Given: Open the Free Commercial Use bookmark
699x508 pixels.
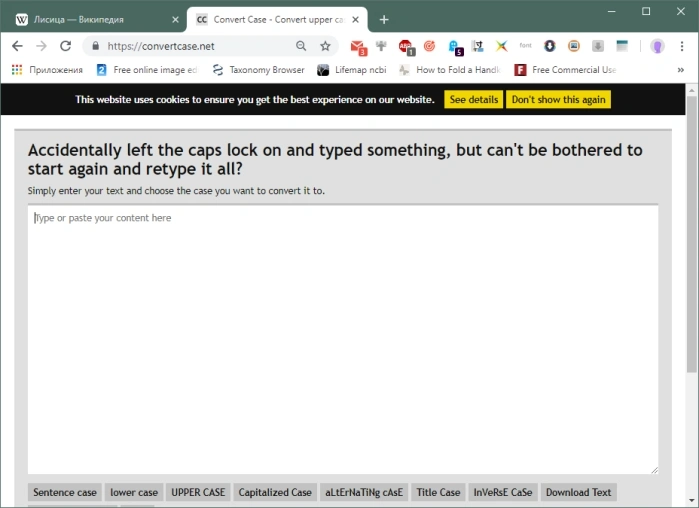Looking at the screenshot, I should (x=565, y=70).
